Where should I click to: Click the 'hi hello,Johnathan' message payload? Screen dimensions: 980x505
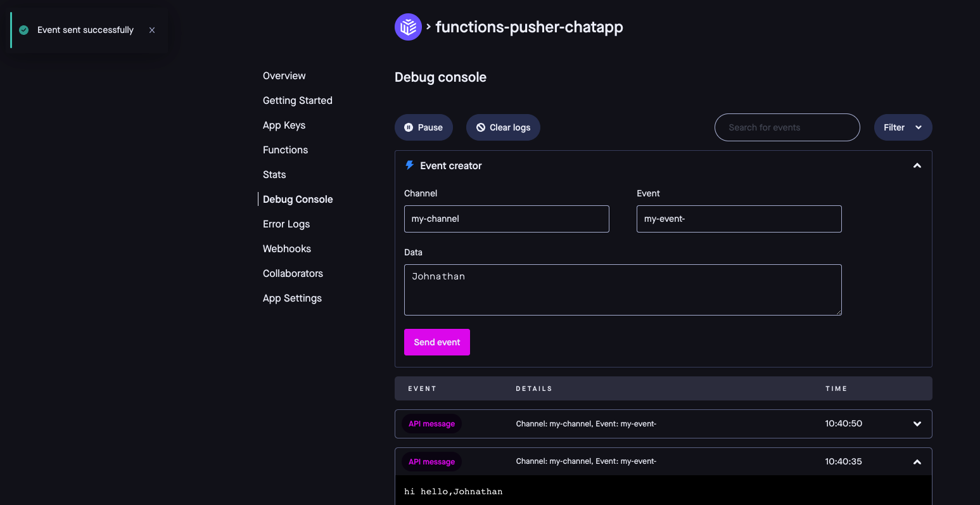pos(454,492)
